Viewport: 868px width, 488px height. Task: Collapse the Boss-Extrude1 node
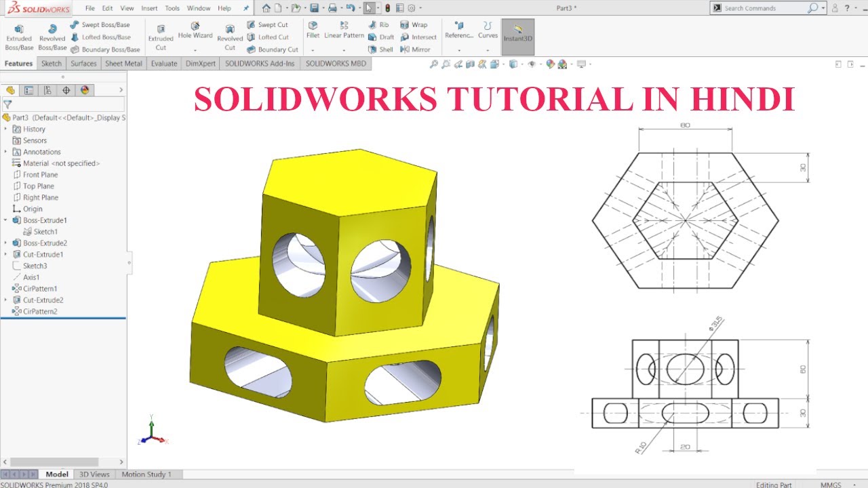coord(6,220)
